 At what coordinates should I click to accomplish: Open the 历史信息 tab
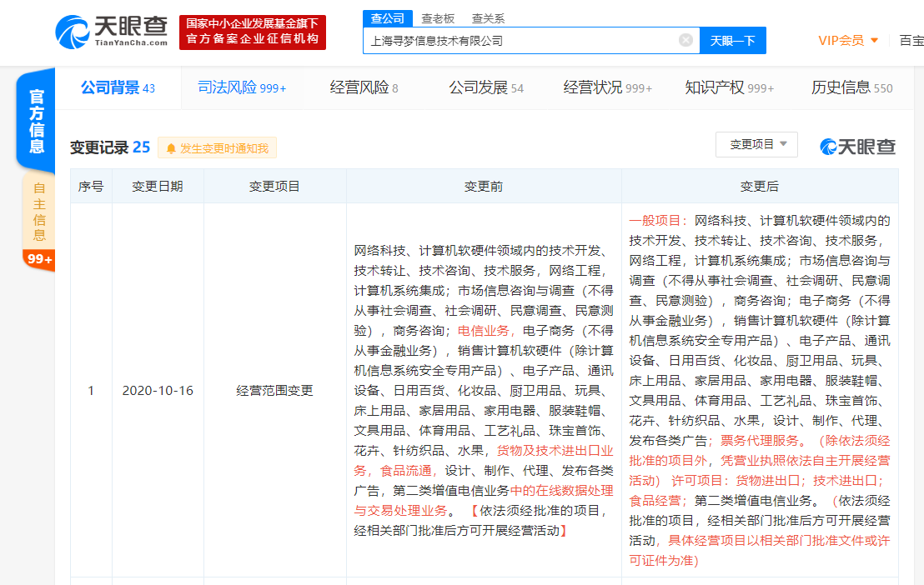851,87
